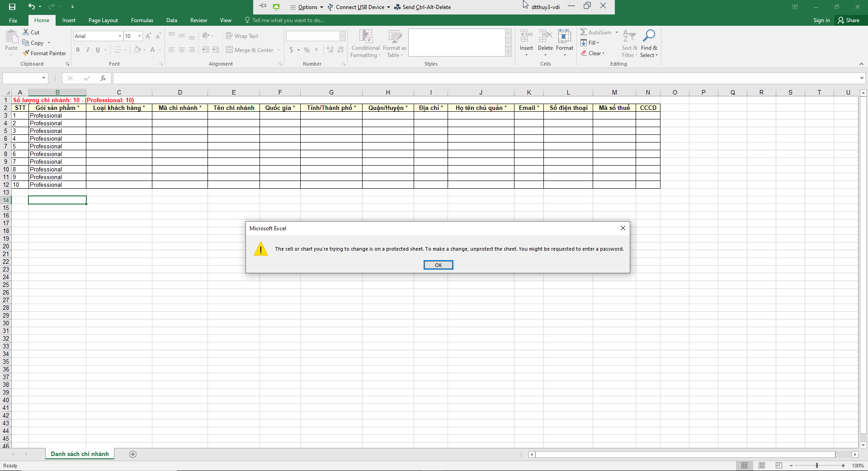Toggle Align Right alignment
This screenshot has width=868, height=471.
(x=192, y=50)
